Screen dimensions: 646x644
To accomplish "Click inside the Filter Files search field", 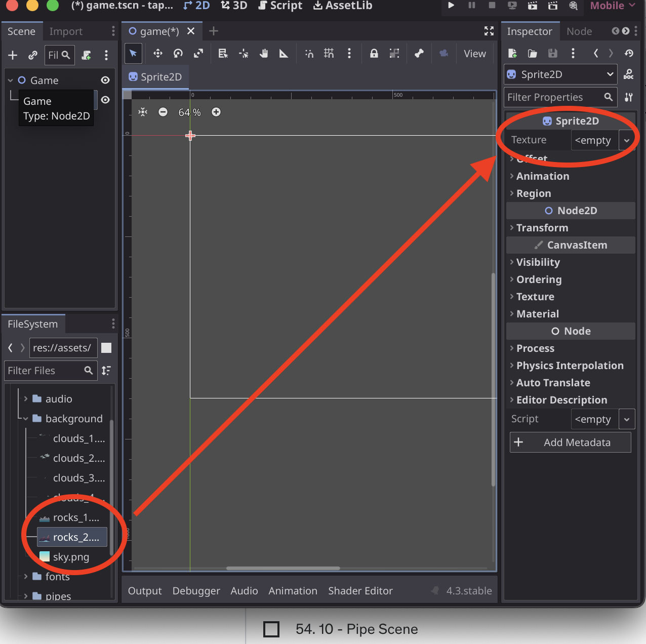I will (x=46, y=370).
